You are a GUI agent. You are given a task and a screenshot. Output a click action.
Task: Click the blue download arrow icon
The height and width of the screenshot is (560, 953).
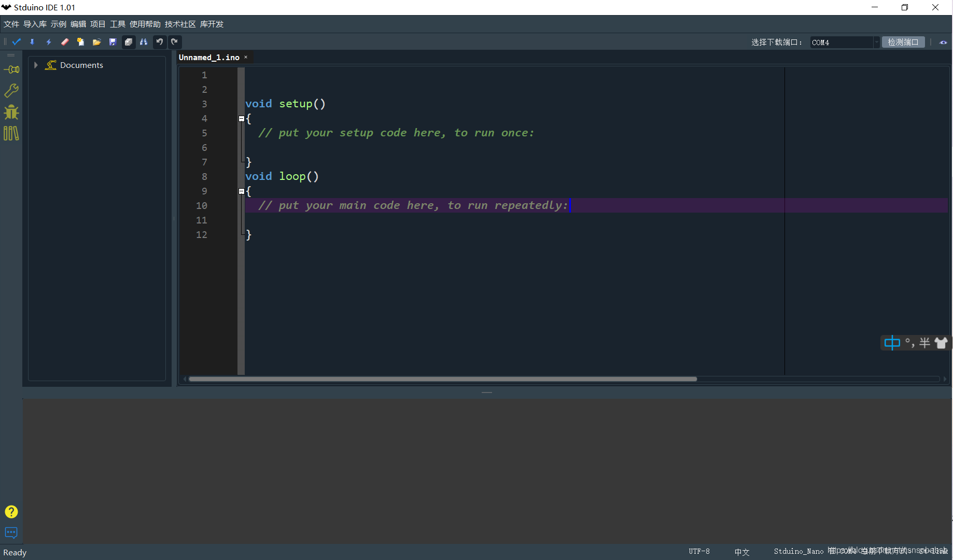[32, 42]
